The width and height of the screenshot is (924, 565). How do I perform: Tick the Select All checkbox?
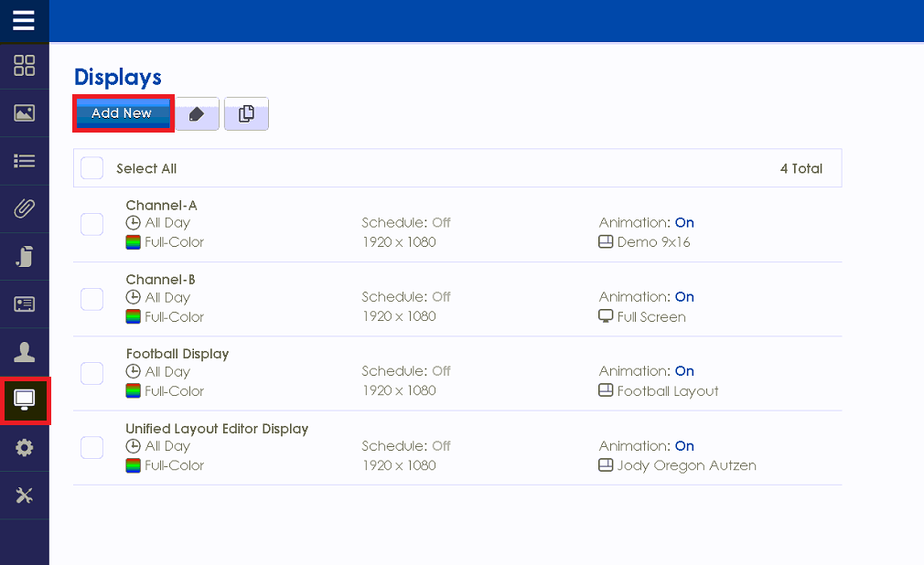(x=92, y=168)
